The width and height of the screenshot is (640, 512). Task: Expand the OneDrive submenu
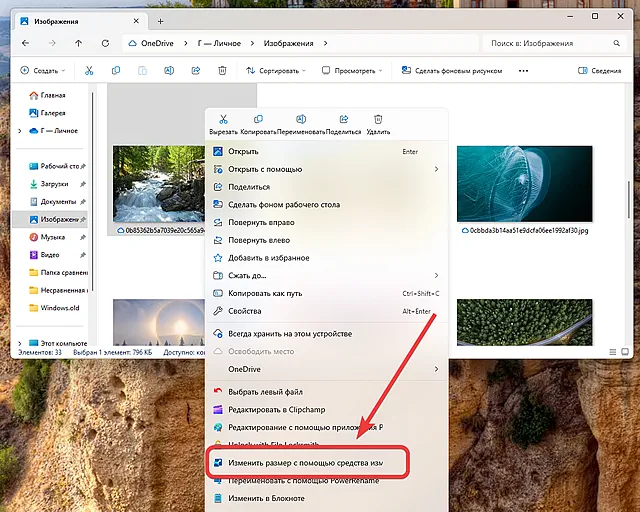coord(436,369)
